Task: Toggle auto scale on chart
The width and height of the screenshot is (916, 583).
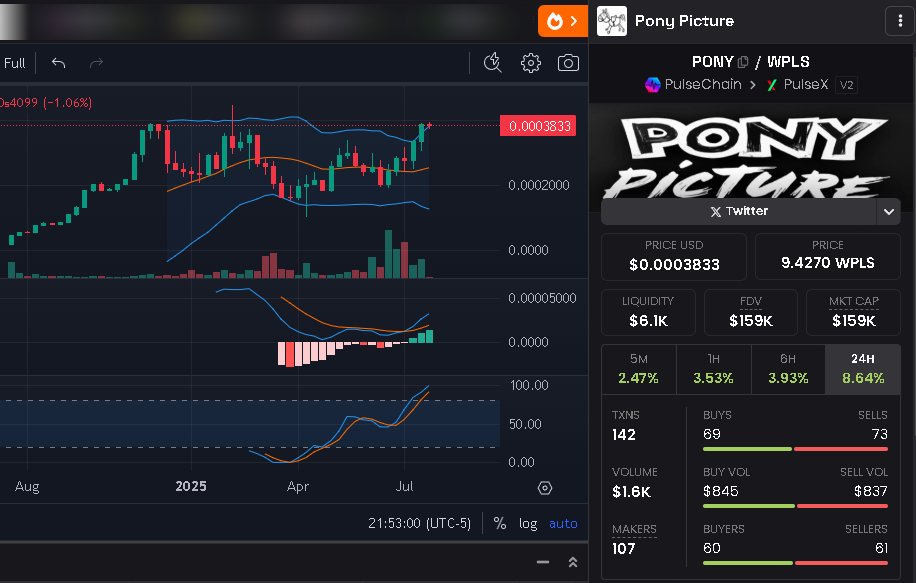Action: tap(563, 523)
